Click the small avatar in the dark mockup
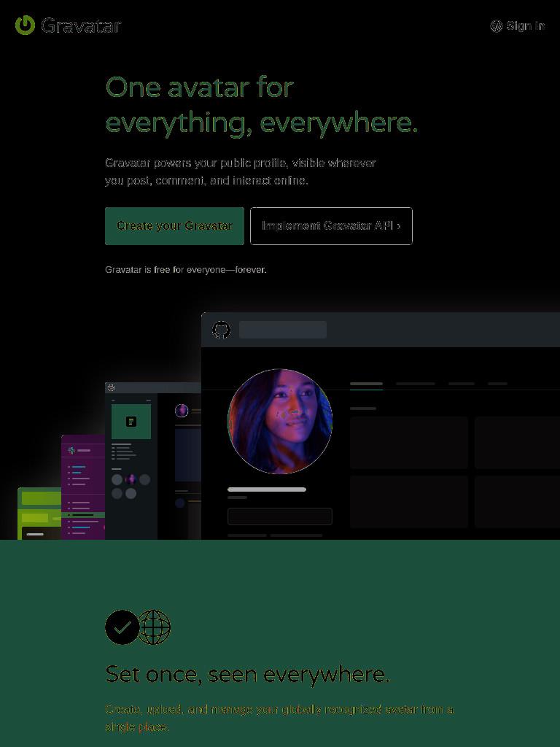This screenshot has width=560, height=747. [182, 410]
